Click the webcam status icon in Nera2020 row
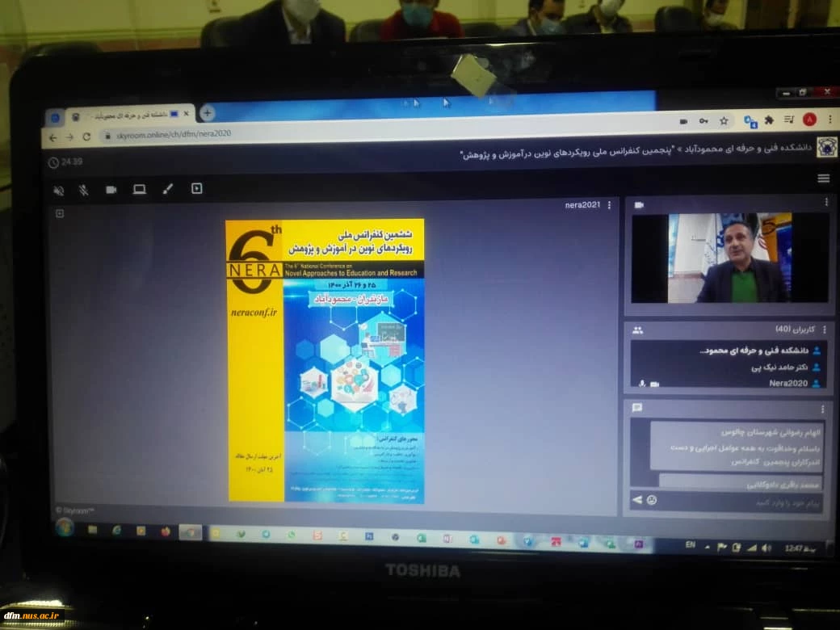The image size is (840, 630). 655,384
